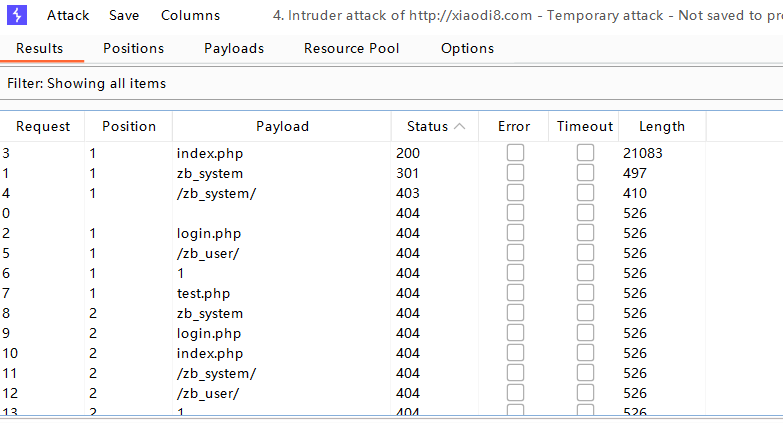This screenshot has width=783, height=423.
Task: Sort by the Length column header
Action: click(662, 126)
